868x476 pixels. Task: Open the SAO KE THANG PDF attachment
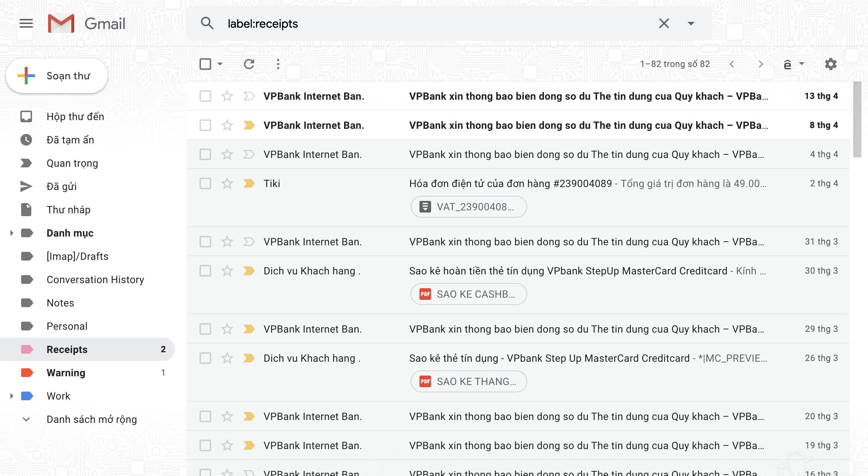pos(469,381)
